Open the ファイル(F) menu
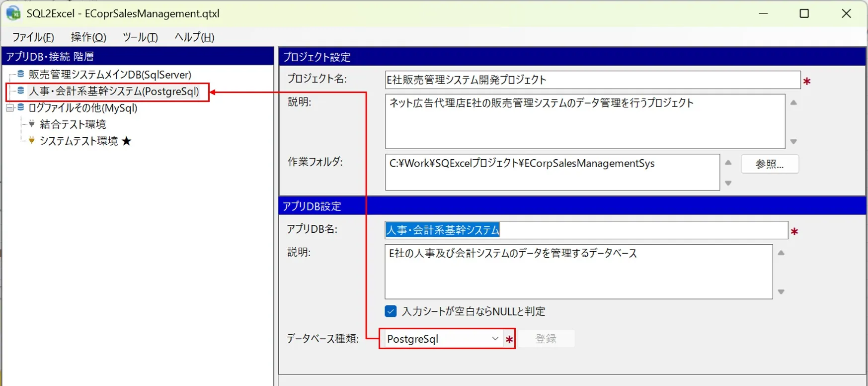The width and height of the screenshot is (868, 386). point(33,37)
